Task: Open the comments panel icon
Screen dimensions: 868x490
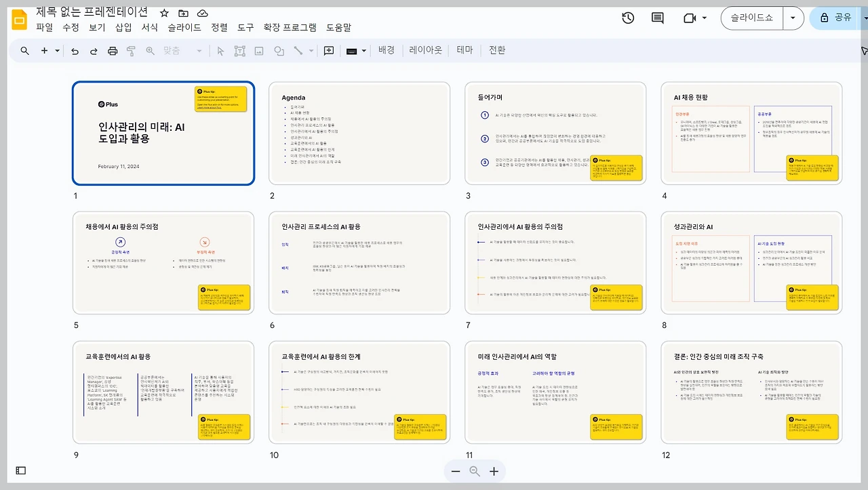Action: click(658, 18)
